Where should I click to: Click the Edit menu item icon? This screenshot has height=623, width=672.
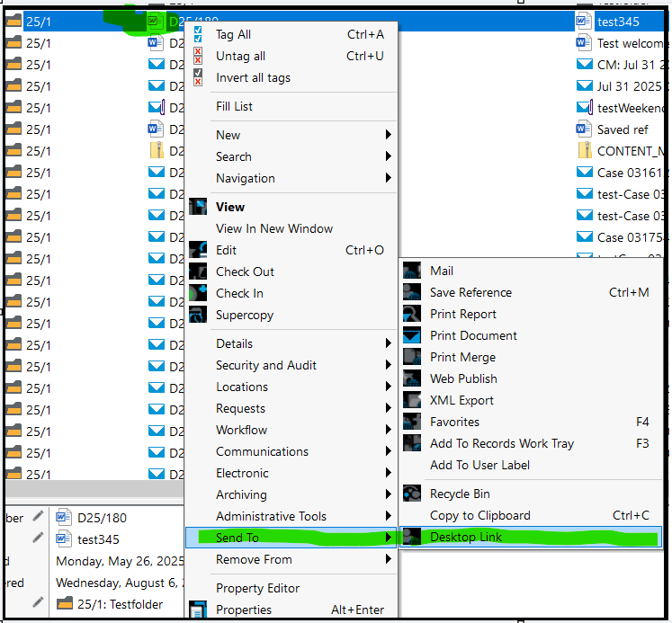pos(198,250)
